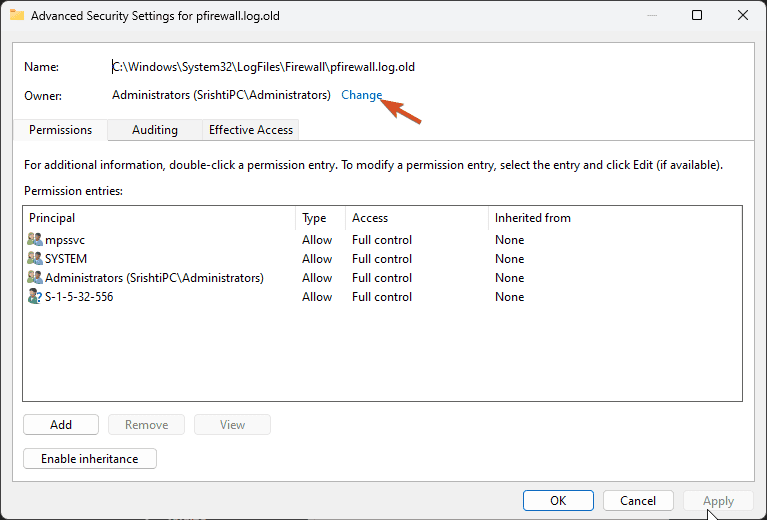Select the SYSTEM permission entry name
767x520 pixels.
pos(66,259)
